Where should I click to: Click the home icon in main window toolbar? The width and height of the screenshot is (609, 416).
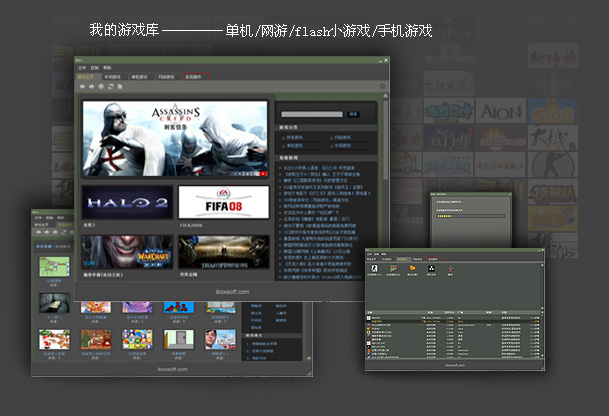tap(120, 86)
